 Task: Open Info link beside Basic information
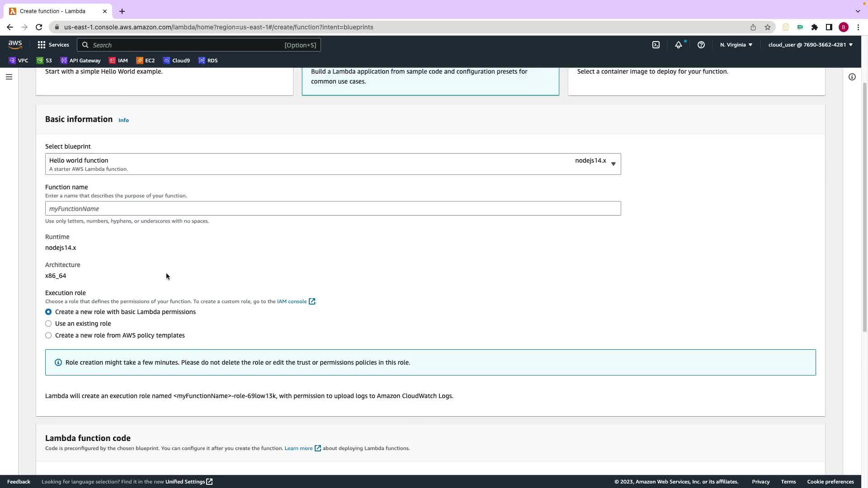click(123, 120)
